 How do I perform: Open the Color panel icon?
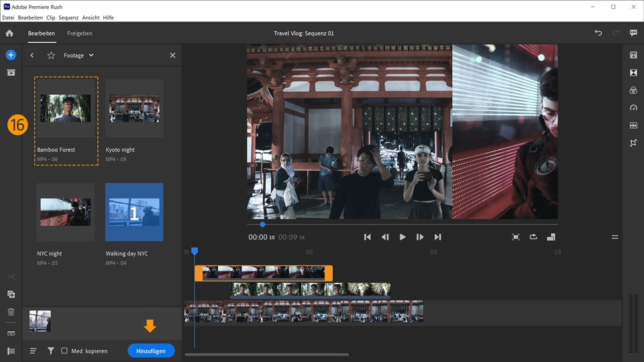[x=633, y=90]
